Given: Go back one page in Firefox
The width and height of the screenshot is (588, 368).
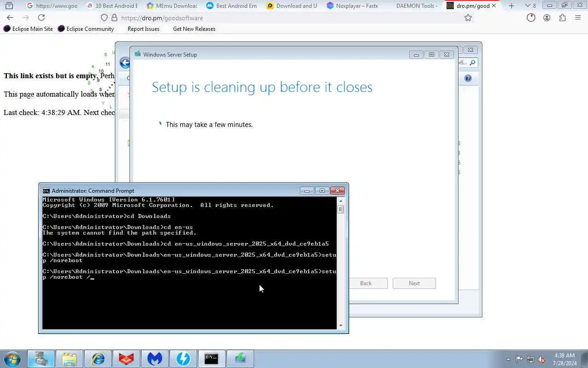Looking at the screenshot, I should (x=10, y=17).
